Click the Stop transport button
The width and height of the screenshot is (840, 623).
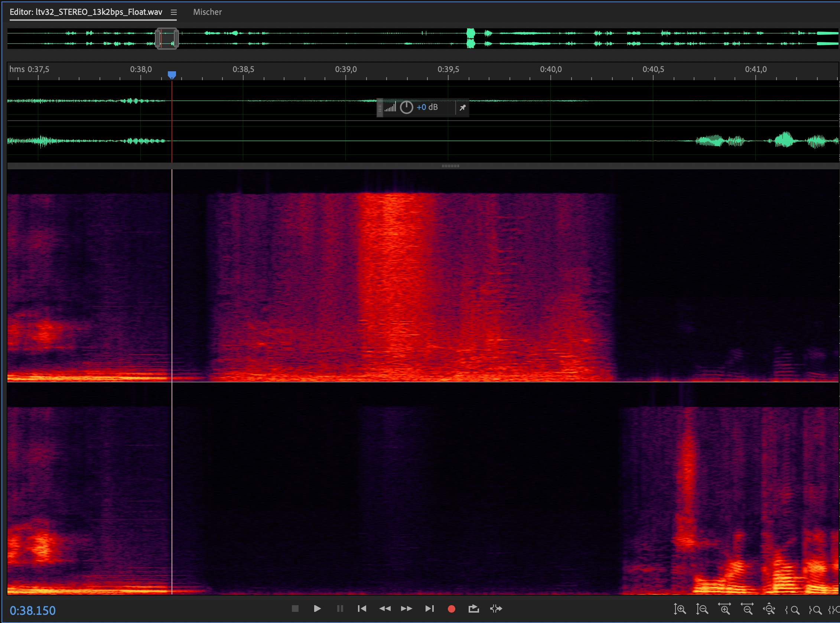tap(295, 608)
